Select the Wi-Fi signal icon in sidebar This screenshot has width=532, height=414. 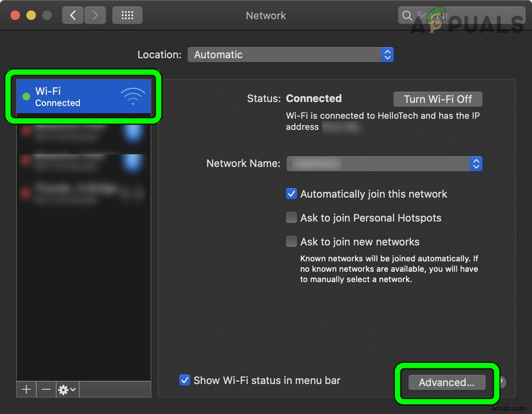point(133,96)
